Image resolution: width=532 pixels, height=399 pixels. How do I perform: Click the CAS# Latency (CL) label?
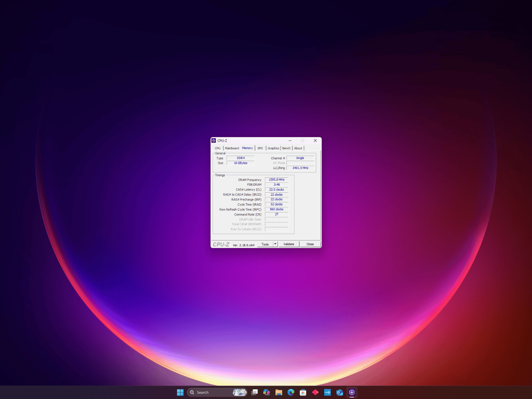click(x=249, y=190)
